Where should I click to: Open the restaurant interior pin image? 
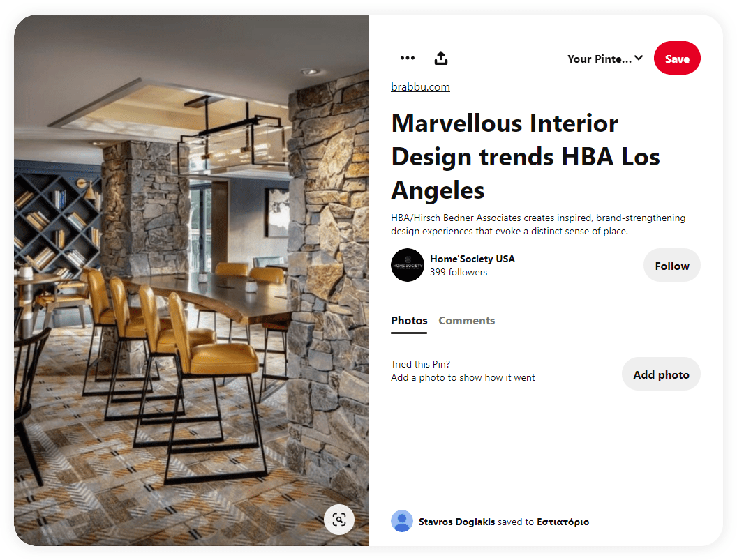pyautogui.click(x=191, y=280)
